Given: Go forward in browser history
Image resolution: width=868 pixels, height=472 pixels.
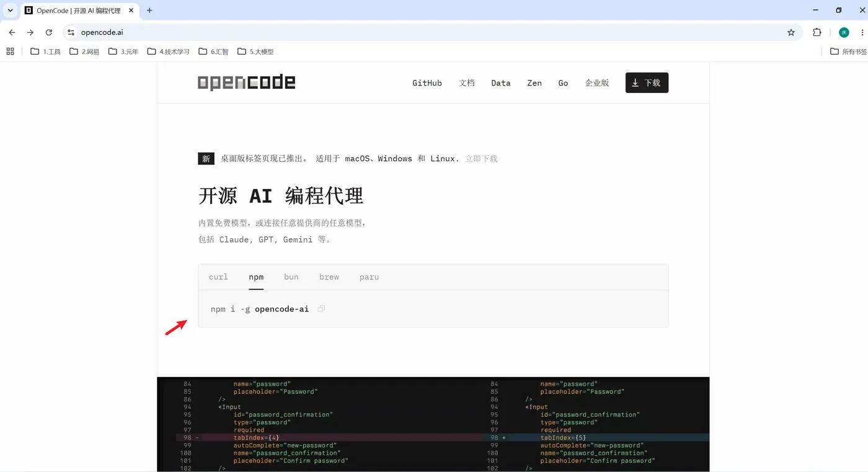Looking at the screenshot, I should click(30, 32).
